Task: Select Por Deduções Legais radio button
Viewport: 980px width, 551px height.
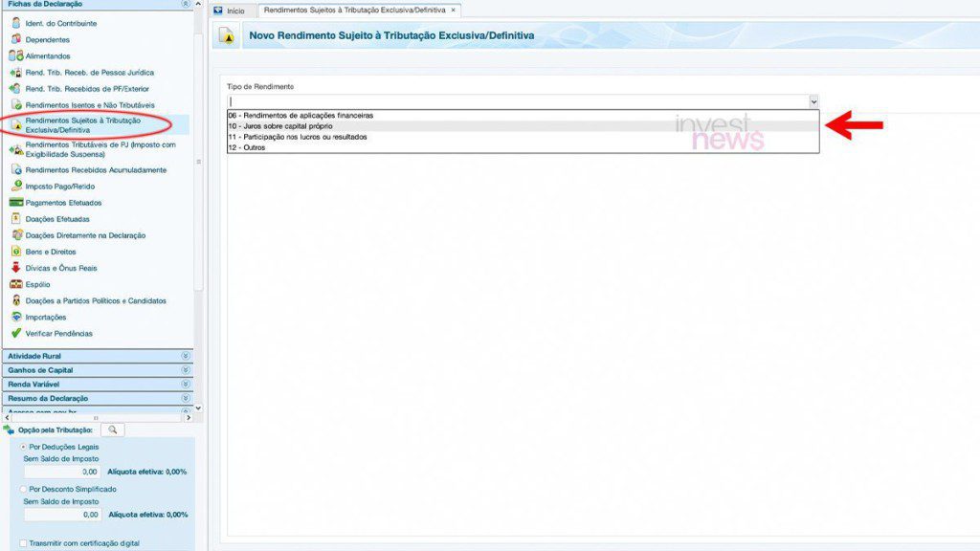Action: pos(24,447)
